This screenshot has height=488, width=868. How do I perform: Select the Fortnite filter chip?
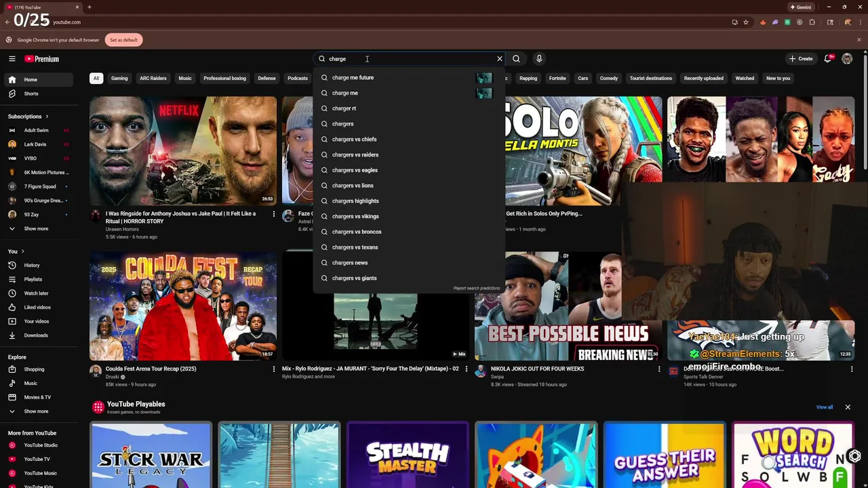tap(557, 78)
